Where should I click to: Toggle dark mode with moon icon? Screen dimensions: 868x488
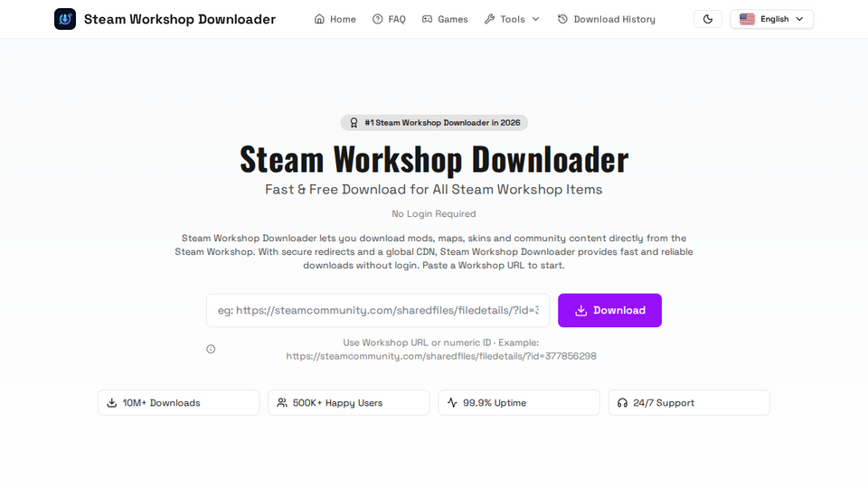click(x=707, y=19)
